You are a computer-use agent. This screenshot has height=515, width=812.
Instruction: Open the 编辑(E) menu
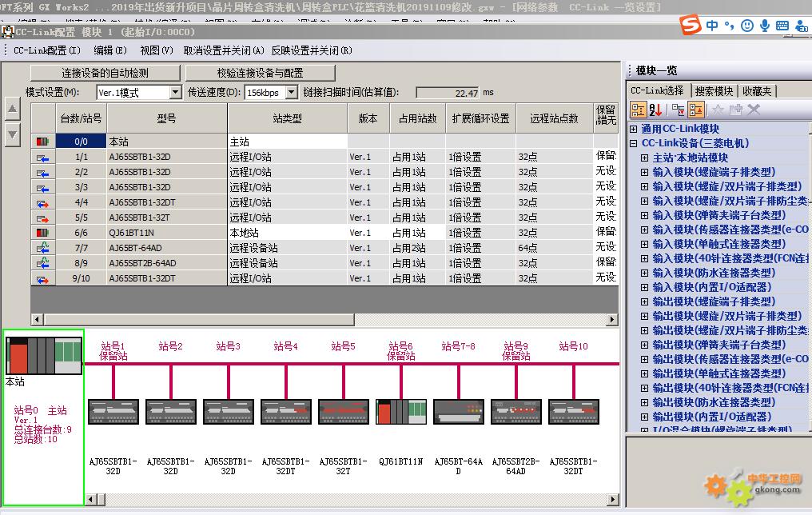pyautogui.click(x=110, y=50)
